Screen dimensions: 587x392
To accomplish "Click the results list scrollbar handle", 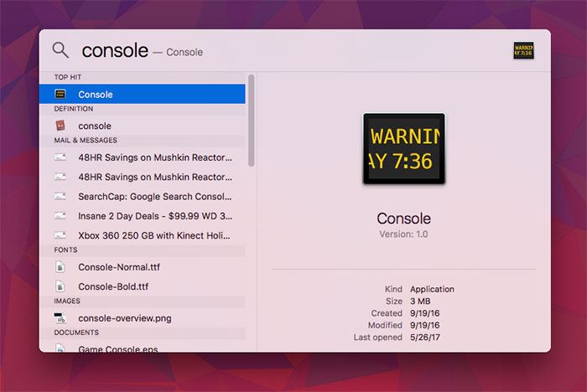I will (252, 120).
